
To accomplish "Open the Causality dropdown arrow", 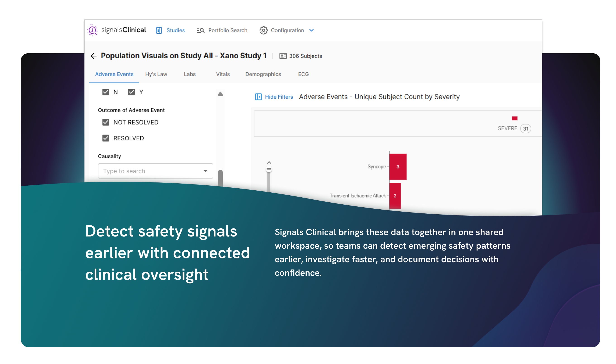I will pyautogui.click(x=205, y=171).
